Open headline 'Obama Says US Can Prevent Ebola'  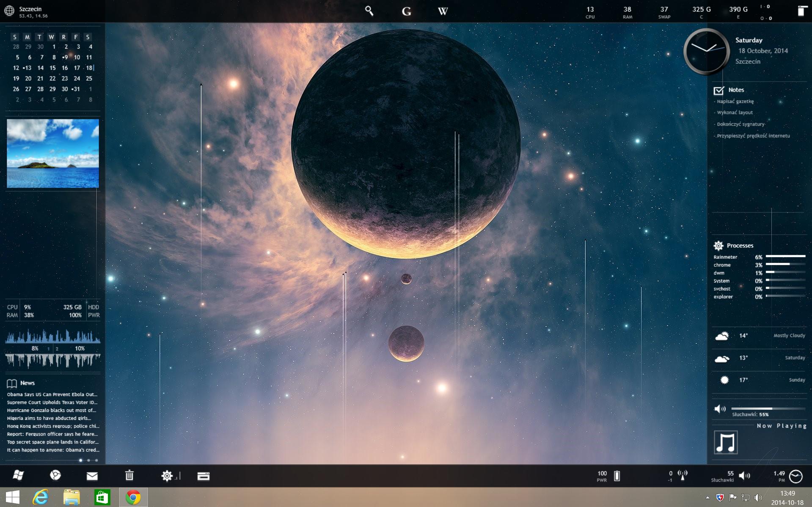click(x=52, y=395)
